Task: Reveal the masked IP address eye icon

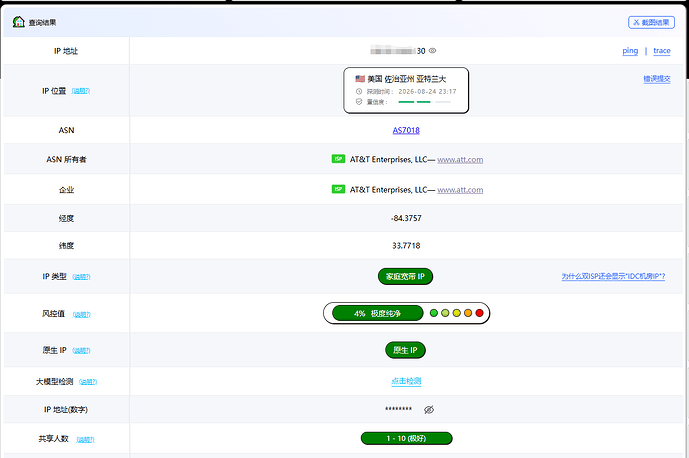Action: coord(432,51)
